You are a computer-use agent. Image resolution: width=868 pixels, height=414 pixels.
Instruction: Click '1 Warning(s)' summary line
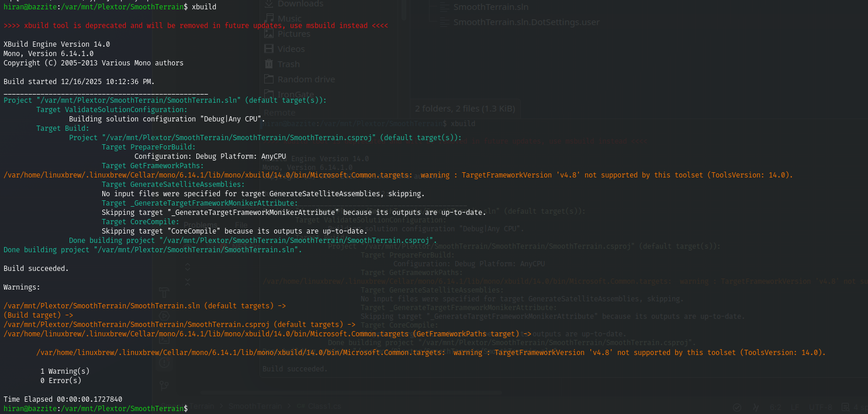(65, 371)
